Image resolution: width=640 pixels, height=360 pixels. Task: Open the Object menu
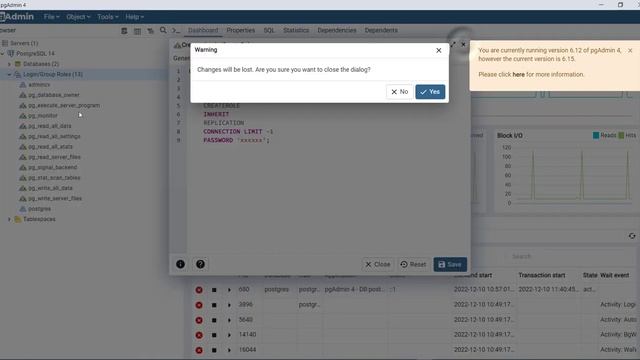(x=78, y=17)
